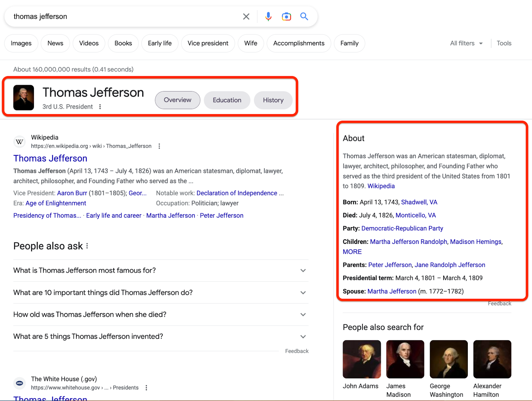Click MORE under Children
Viewport: 532px width, 401px height.
point(352,252)
